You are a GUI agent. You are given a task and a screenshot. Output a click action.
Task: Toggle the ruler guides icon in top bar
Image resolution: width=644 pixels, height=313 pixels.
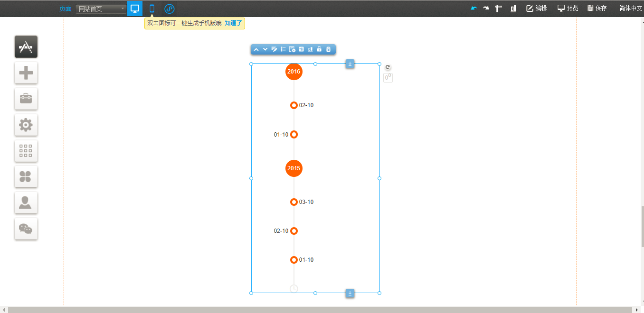pyautogui.click(x=499, y=8)
